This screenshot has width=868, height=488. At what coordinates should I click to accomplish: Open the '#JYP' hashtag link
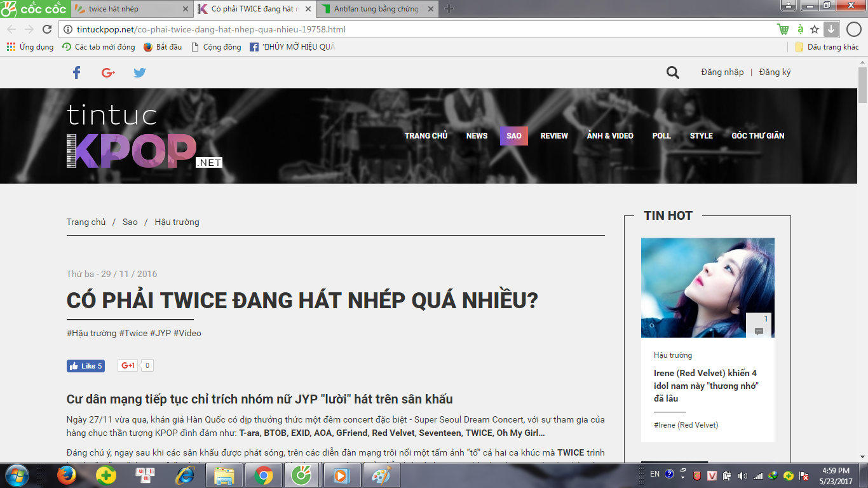(161, 333)
